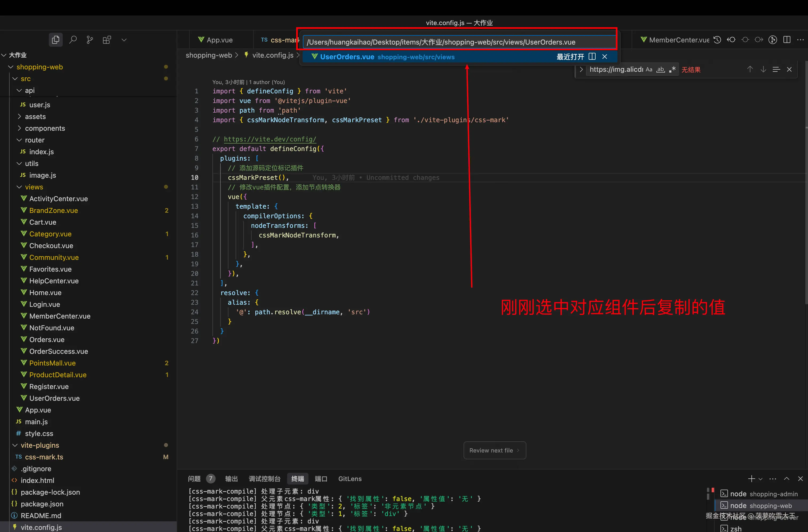Open the Source Control view icon

click(x=90, y=40)
